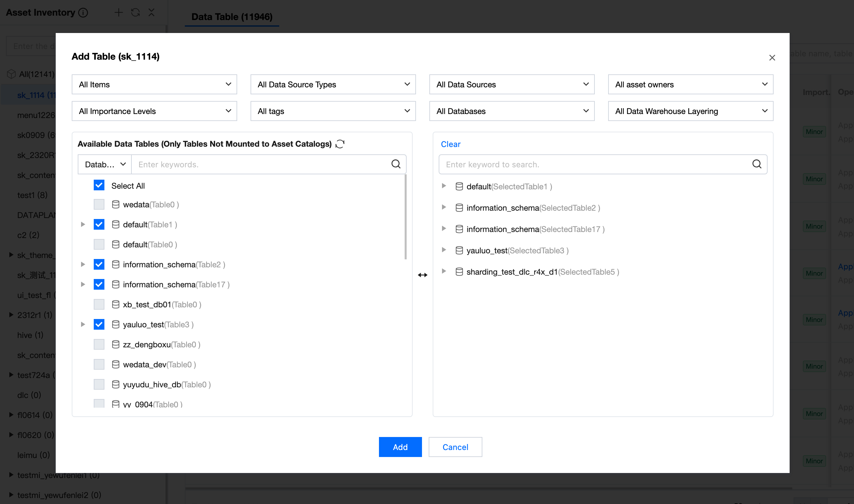Open the All Data Source Types dropdown
Image resolution: width=854 pixels, height=504 pixels.
coord(333,84)
